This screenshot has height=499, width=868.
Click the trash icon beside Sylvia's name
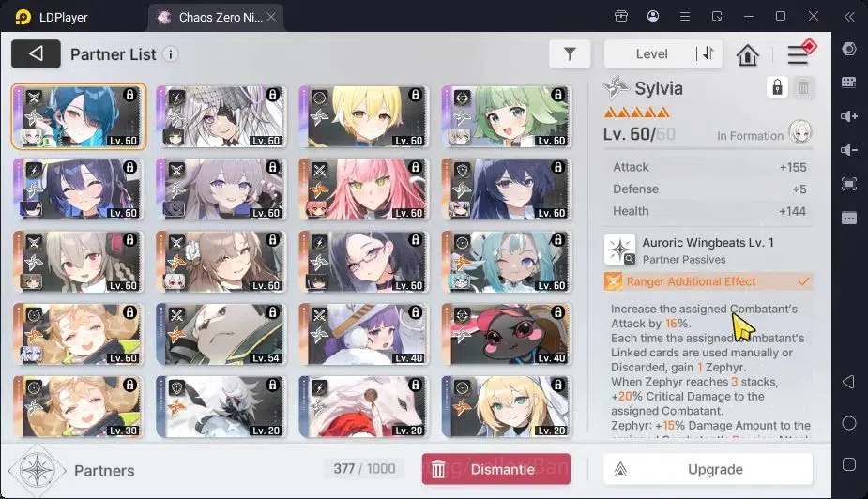tap(803, 87)
